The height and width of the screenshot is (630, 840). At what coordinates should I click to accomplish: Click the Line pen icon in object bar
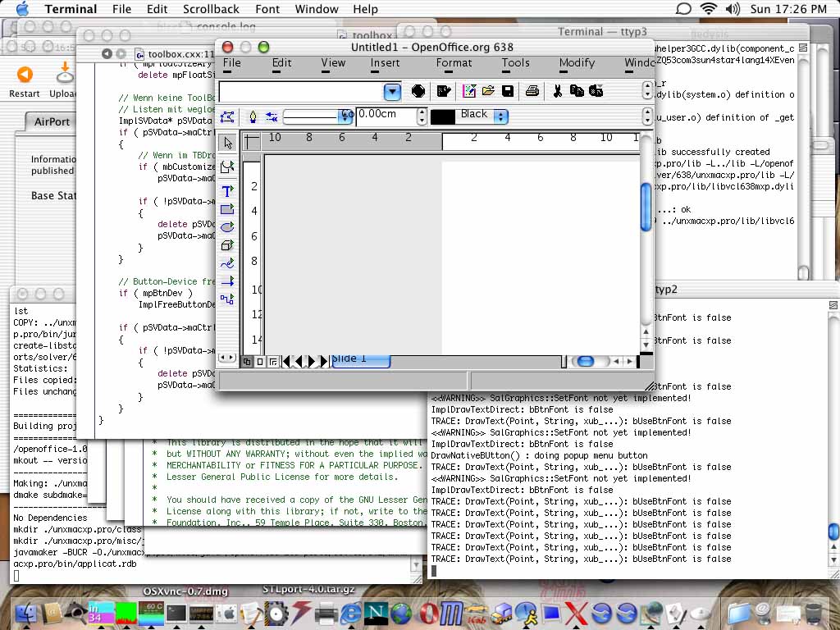tap(253, 116)
